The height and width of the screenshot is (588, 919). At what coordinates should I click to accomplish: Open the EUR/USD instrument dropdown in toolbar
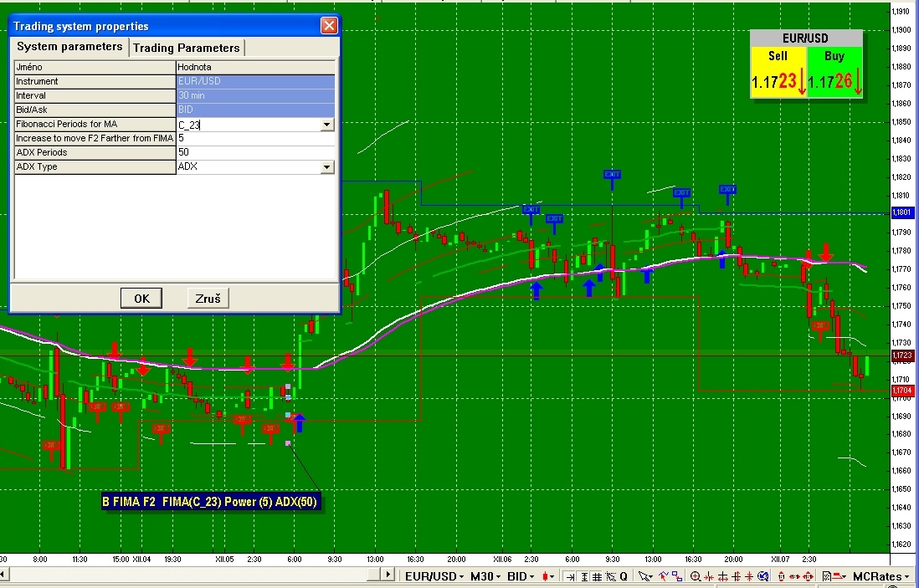(435, 576)
